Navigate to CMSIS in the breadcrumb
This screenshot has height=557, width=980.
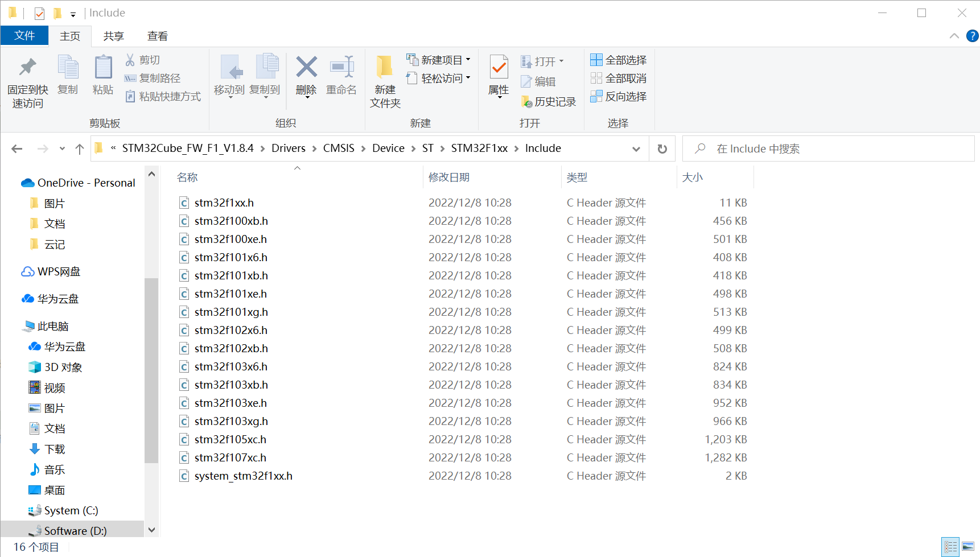pos(339,148)
